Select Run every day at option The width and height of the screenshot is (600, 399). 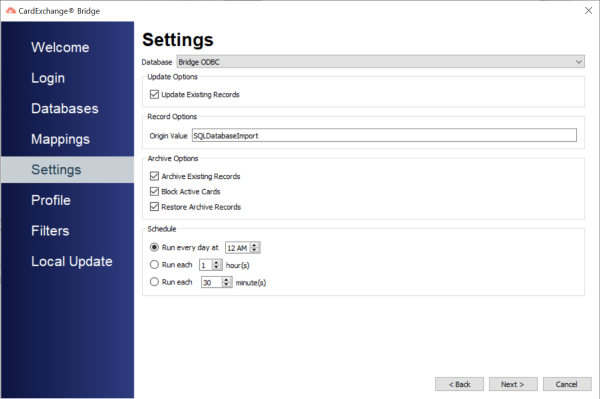[154, 247]
